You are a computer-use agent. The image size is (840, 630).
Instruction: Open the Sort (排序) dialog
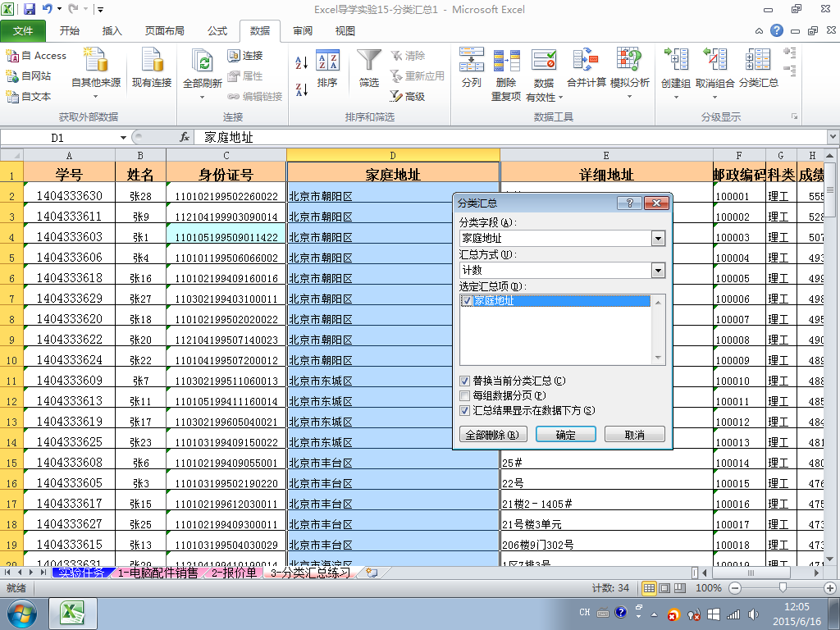[x=327, y=69]
